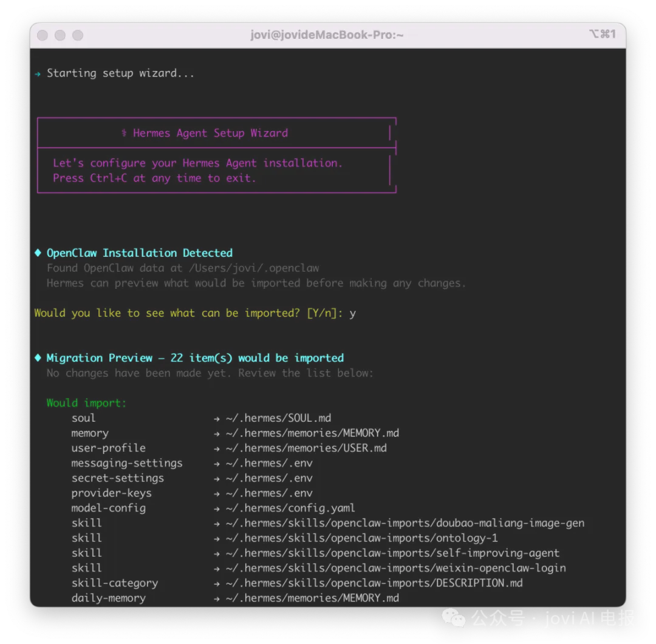This screenshot has width=656, height=644.
Task: Click the red close window button
Action: coord(43,35)
